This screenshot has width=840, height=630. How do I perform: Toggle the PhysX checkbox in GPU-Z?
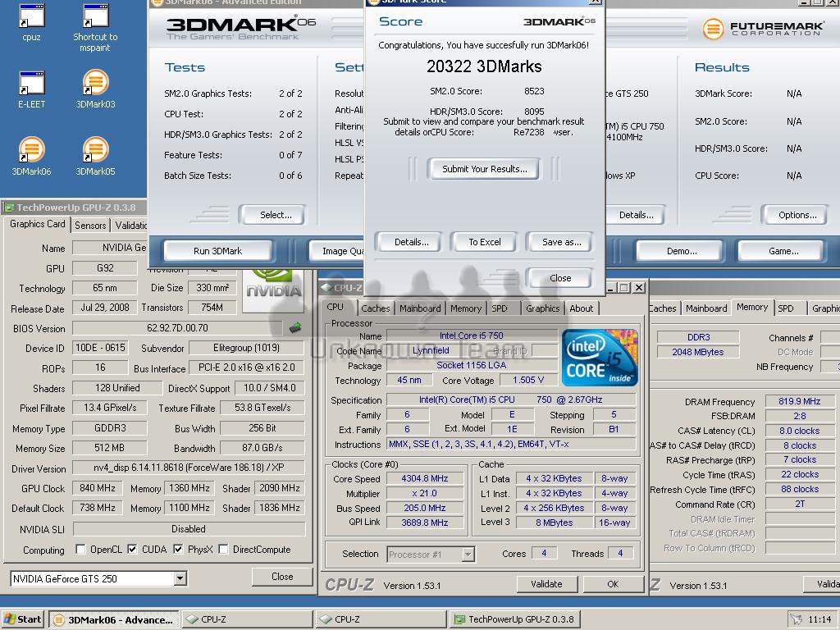(x=178, y=549)
